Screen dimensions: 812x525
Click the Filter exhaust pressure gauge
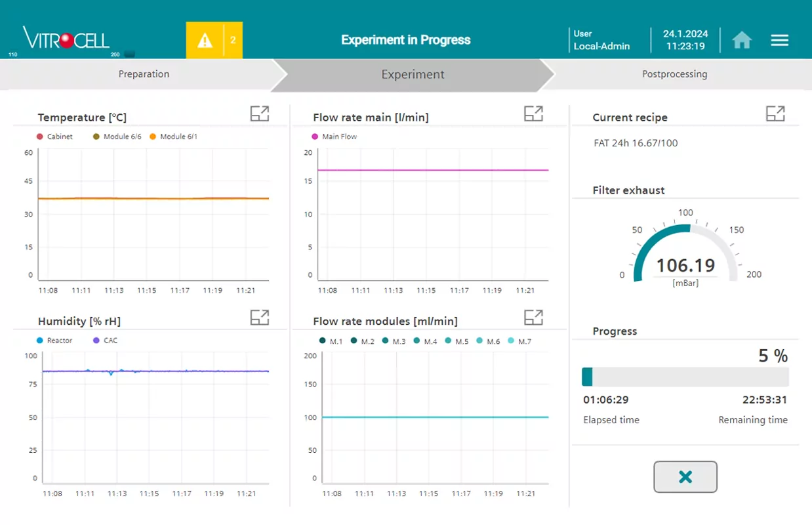click(x=685, y=257)
